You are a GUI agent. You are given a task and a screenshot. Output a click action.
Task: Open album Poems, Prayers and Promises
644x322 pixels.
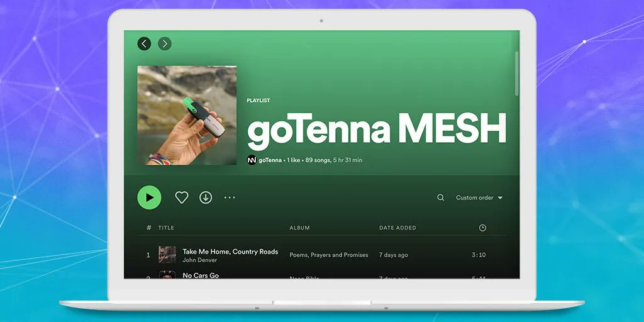point(329,255)
